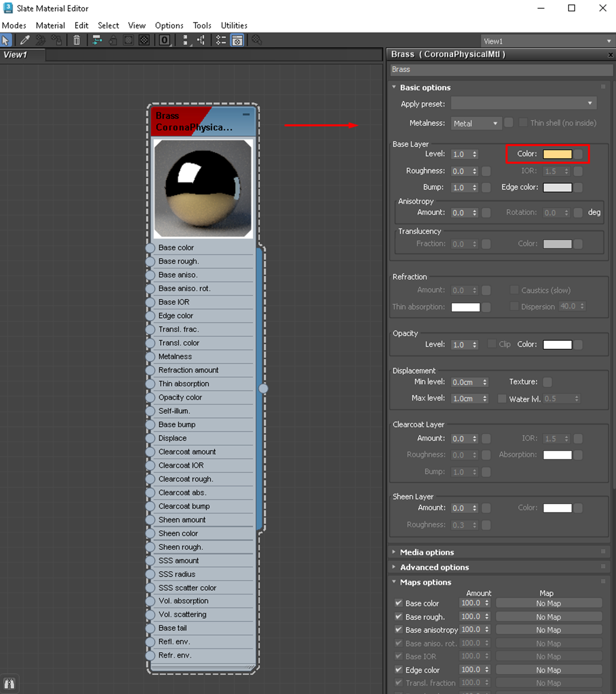Open the Apply preset dropdown
The image size is (616, 694).
(x=524, y=103)
